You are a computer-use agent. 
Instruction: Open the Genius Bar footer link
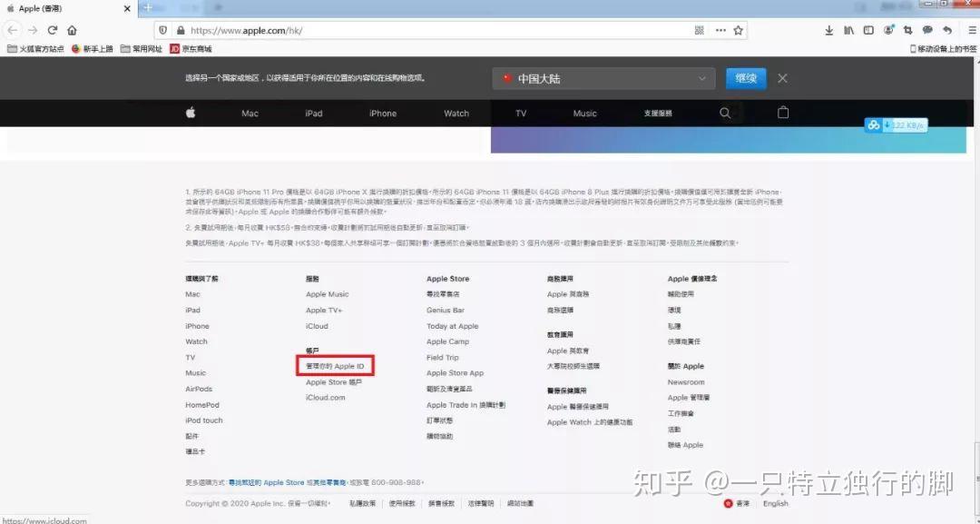446,311
